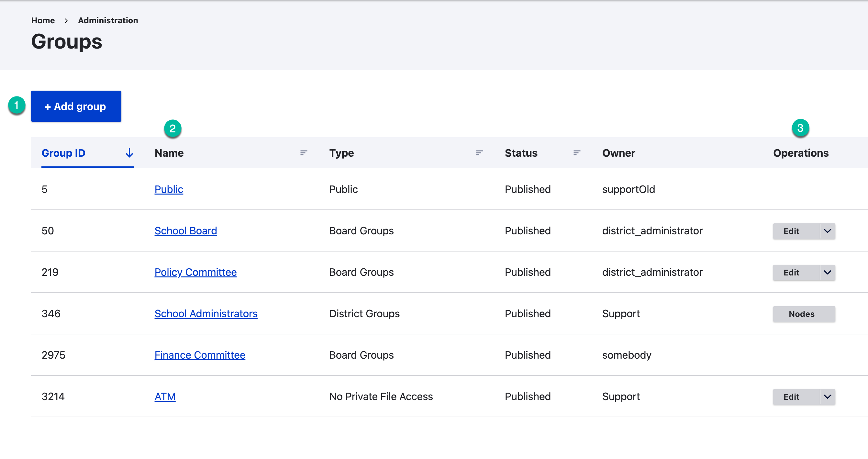Image resolution: width=868 pixels, height=459 pixels.
Task: Click the Owner column header
Action: pyautogui.click(x=618, y=153)
